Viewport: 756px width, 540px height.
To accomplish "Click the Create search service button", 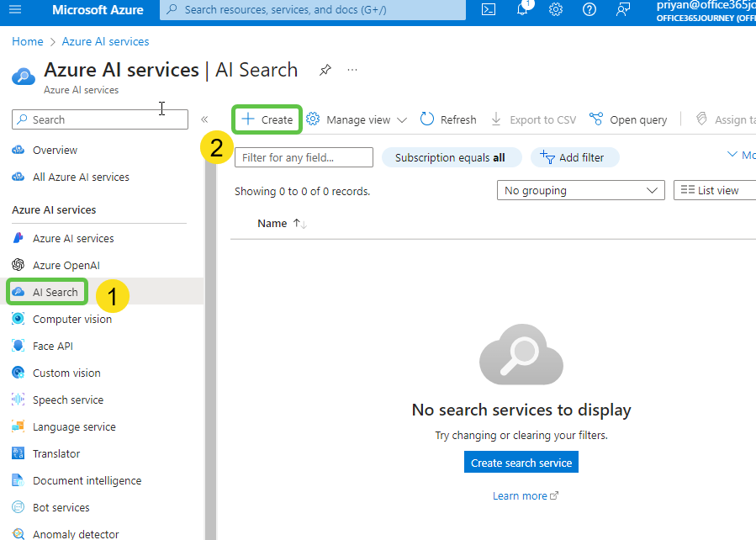I will coord(521,462).
